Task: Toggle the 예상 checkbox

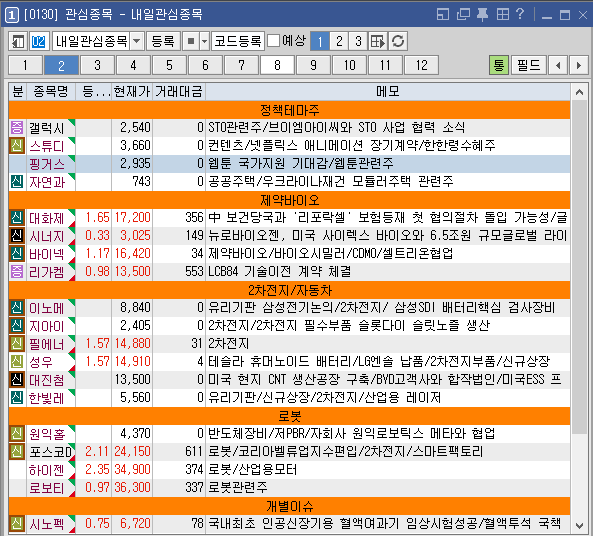Action: point(273,41)
